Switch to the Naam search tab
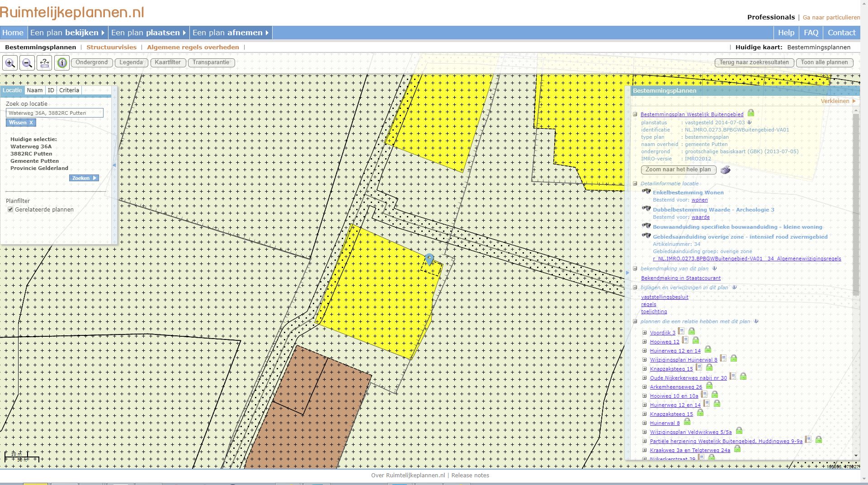Image resolution: width=868 pixels, height=485 pixels. pos(35,90)
